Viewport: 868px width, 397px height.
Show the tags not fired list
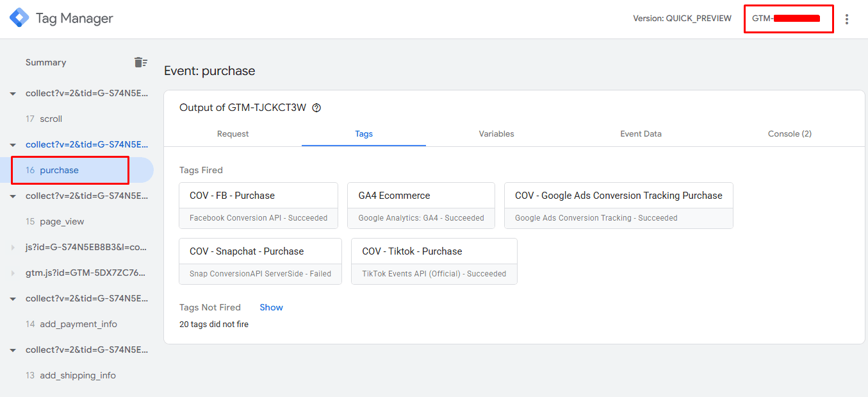pos(271,307)
